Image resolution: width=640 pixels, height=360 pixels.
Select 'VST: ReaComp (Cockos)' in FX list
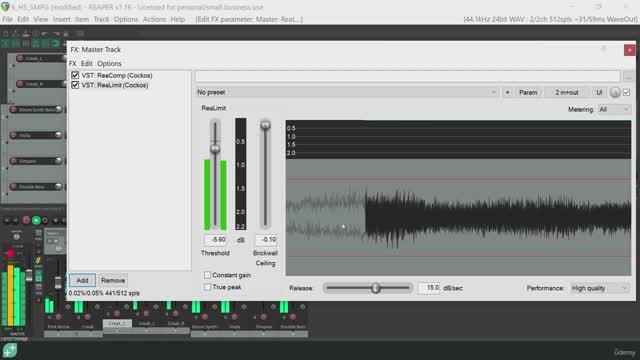tap(117, 75)
